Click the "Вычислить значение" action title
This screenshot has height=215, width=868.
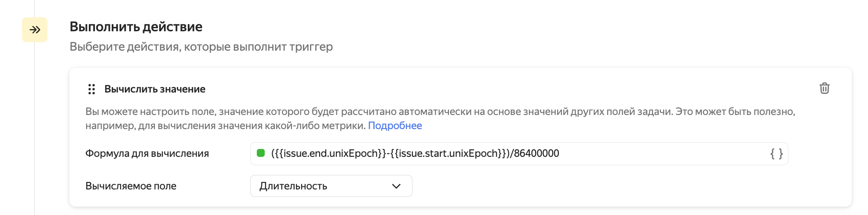point(155,89)
